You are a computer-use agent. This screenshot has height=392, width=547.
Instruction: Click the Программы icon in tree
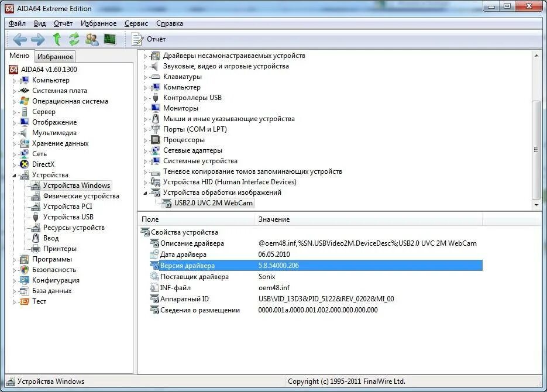click(x=25, y=259)
